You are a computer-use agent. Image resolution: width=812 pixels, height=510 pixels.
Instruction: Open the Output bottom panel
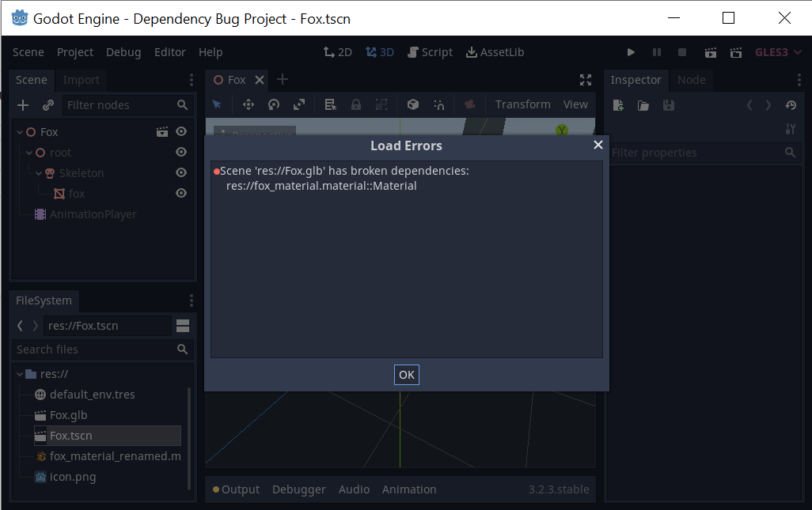(236, 489)
